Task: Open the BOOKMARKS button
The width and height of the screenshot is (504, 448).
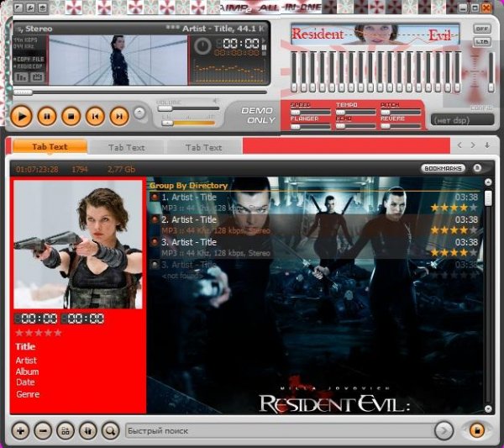Action: pos(443,168)
